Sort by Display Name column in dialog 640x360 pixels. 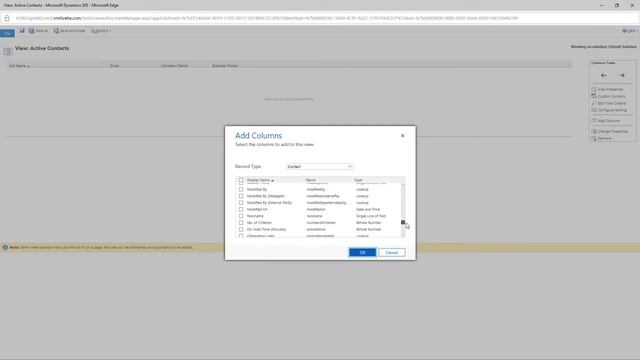[x=260, y=180]
